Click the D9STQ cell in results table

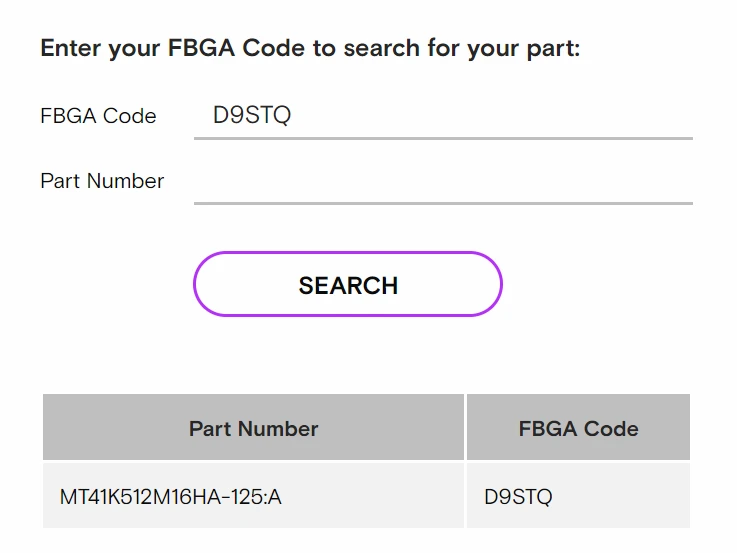pyautogui.click(x=518, y=496)
